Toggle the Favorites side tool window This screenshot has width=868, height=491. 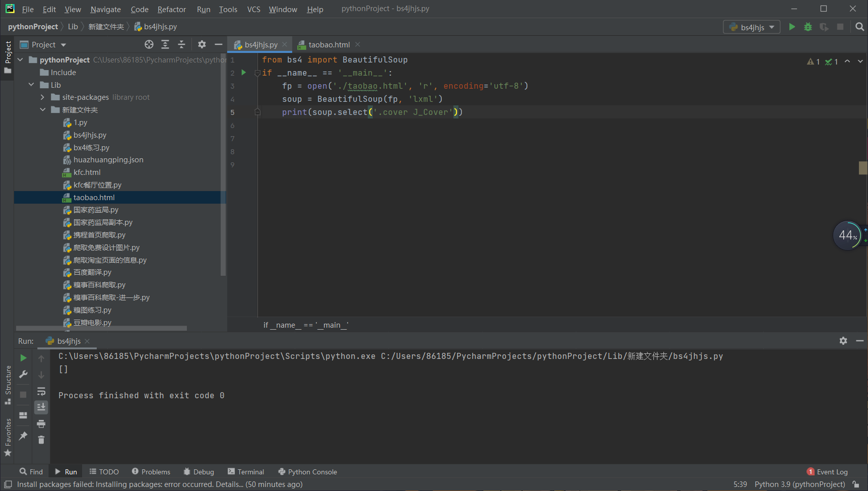tap(8, 437)
